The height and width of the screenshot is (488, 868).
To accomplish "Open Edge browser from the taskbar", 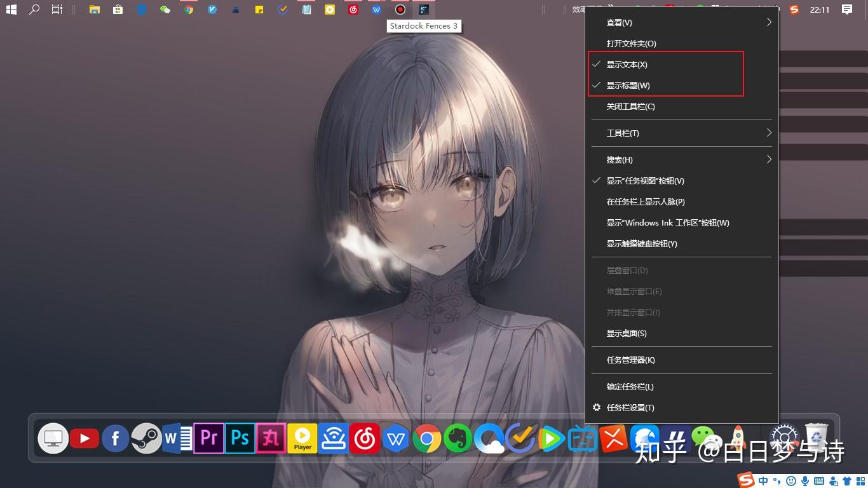I will (x=142, y=10).
